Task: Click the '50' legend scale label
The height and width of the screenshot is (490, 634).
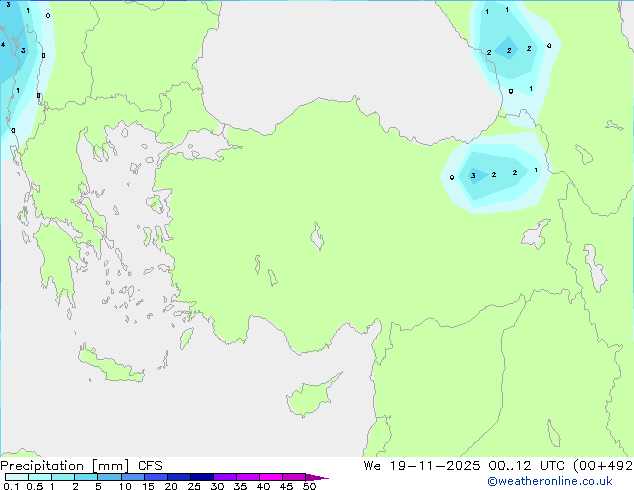Action: pos(309,486)
